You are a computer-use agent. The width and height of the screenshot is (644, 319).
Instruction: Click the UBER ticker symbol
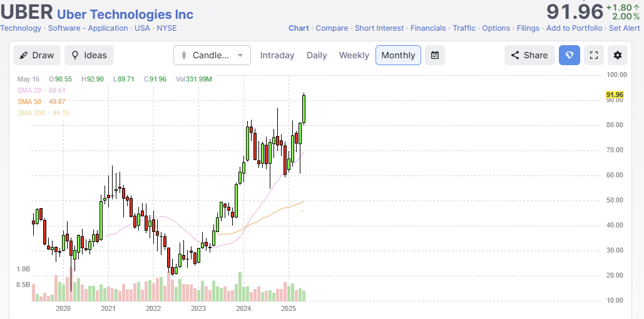click(27, 12)
